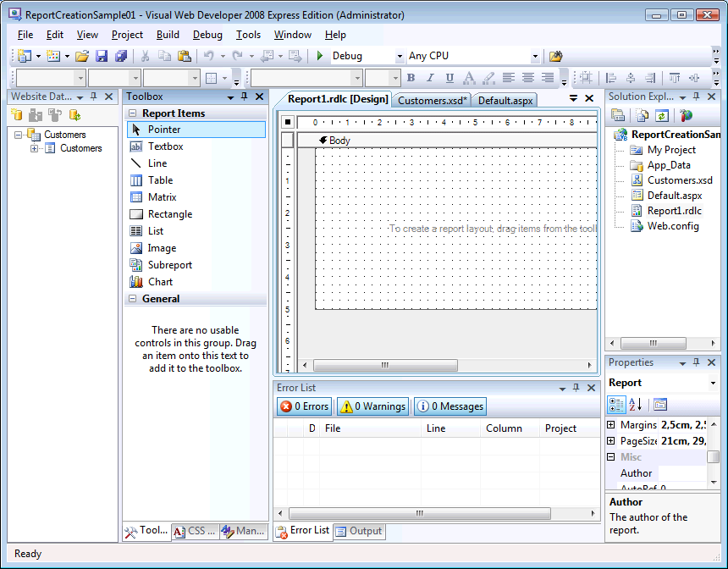Screen dimensions: 728x569
Task: Toggle the 0 Messages filter
Action: 449,406
